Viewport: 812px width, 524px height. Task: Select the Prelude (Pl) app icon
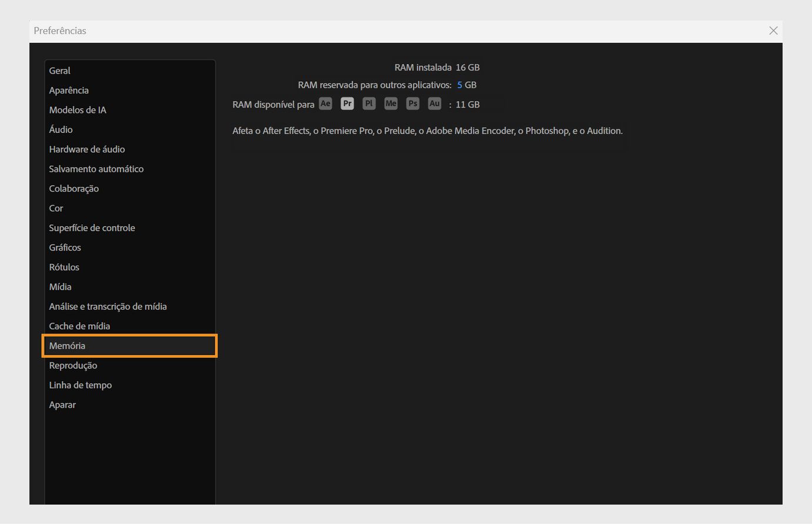click(x=369, y=103)
